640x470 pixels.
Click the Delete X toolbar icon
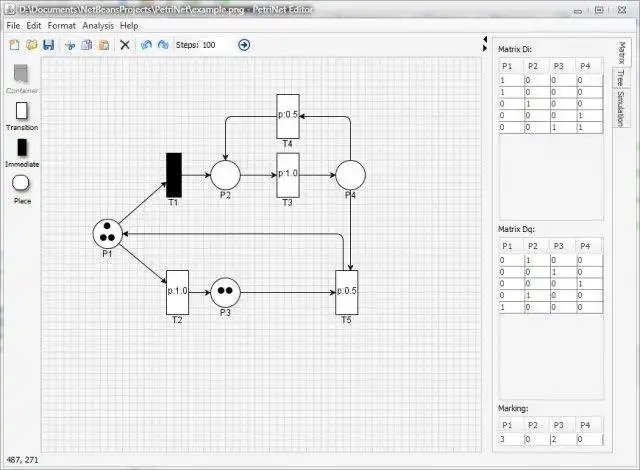click(x=125, y=45)
